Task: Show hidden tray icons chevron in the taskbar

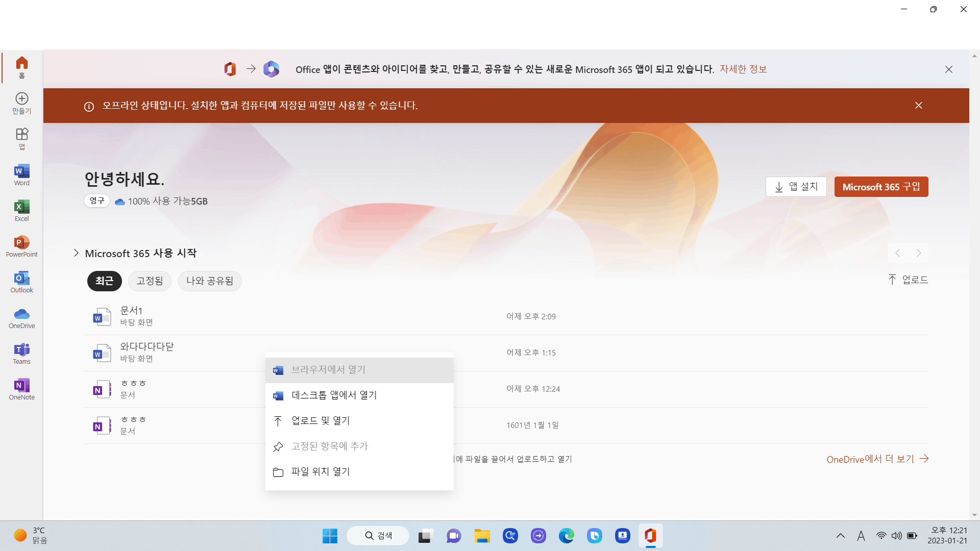Action: (840, 536)
